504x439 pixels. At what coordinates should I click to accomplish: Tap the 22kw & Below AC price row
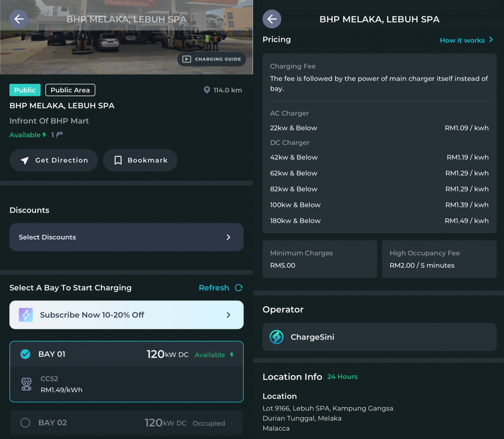380,128
